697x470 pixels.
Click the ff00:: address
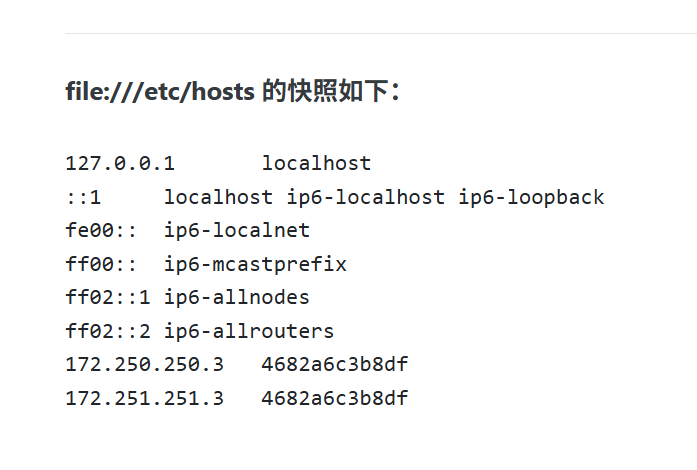pyautogui.click(x=101, y=264)
